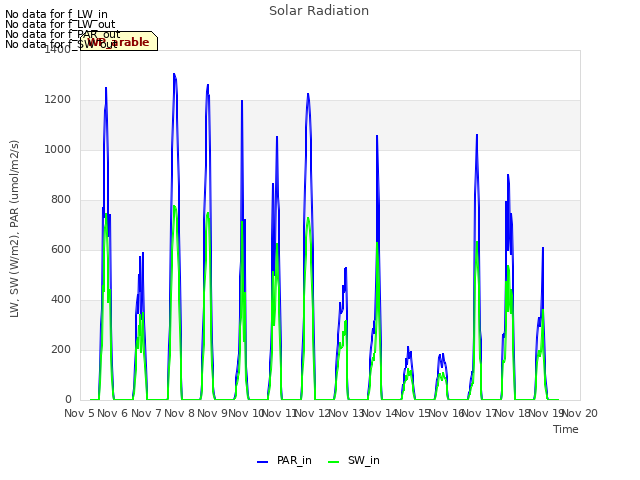Toggle the SW_in legend entry
The width and height of the screenshot is (640, 480).
(354, 460)
